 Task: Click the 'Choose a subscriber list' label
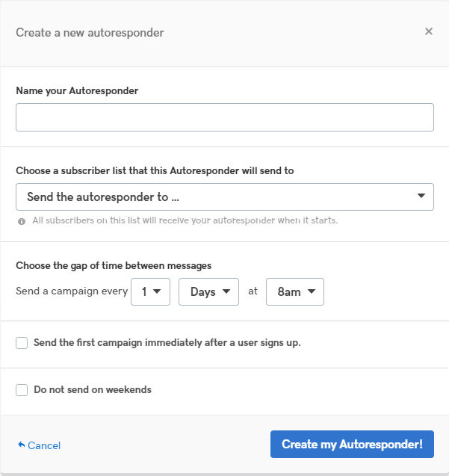pos(155,170)
